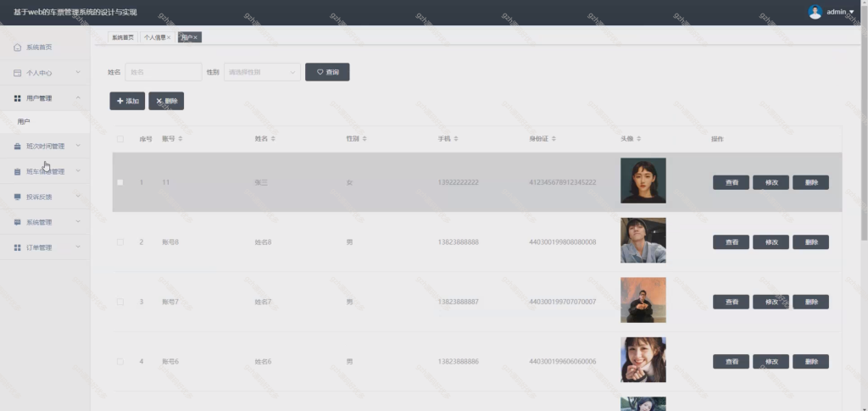Viewport: 868px width, 411px height.
Task: Click the admin avatar icon
Action: tap(815, 12)
